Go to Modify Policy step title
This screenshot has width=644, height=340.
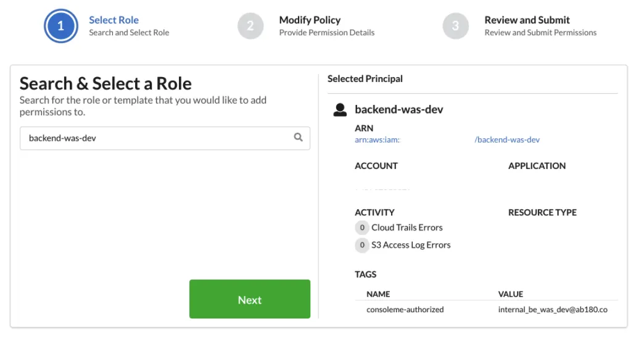tap(310, 20)
